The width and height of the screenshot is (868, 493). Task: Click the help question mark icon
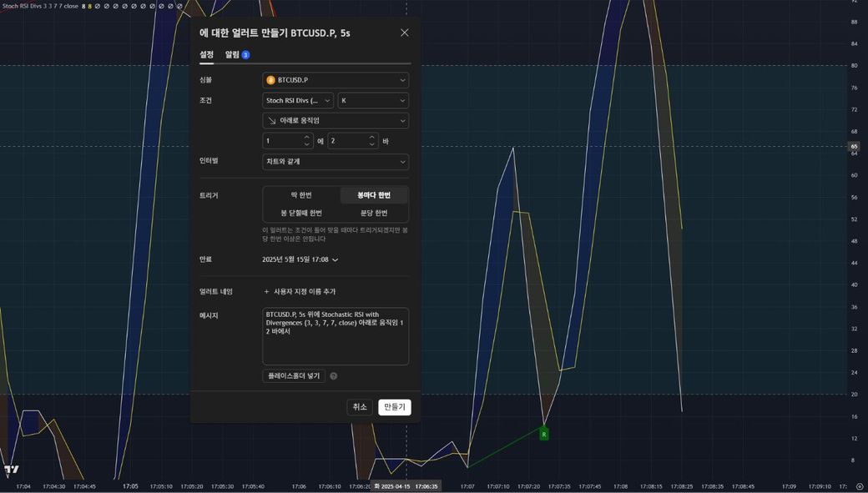[x=333, y=376]
